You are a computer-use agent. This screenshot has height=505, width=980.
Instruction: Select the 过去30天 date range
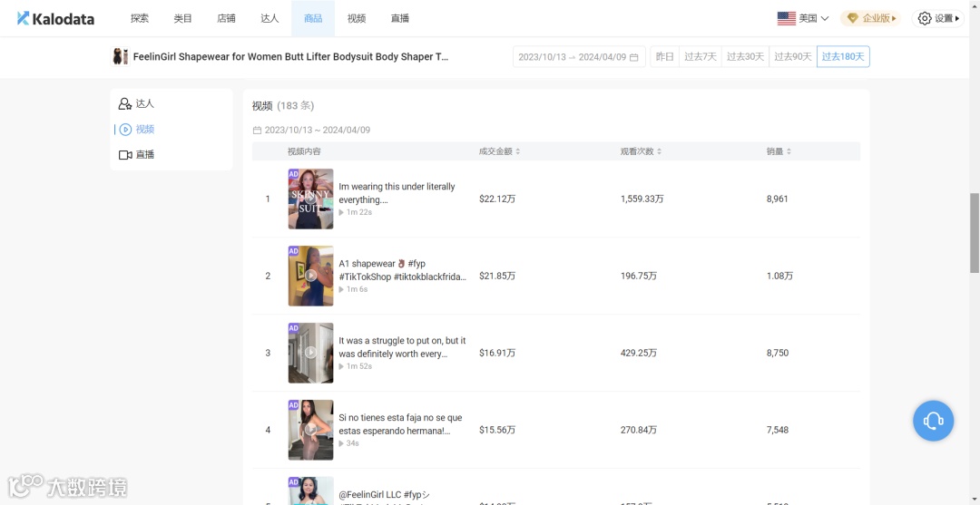745,57
